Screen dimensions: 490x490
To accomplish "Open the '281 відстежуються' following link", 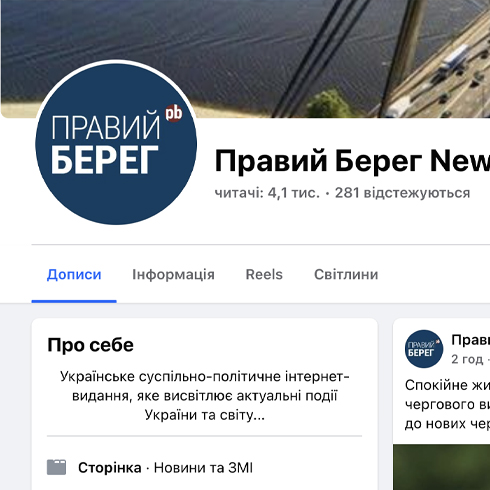I will 402,193.
